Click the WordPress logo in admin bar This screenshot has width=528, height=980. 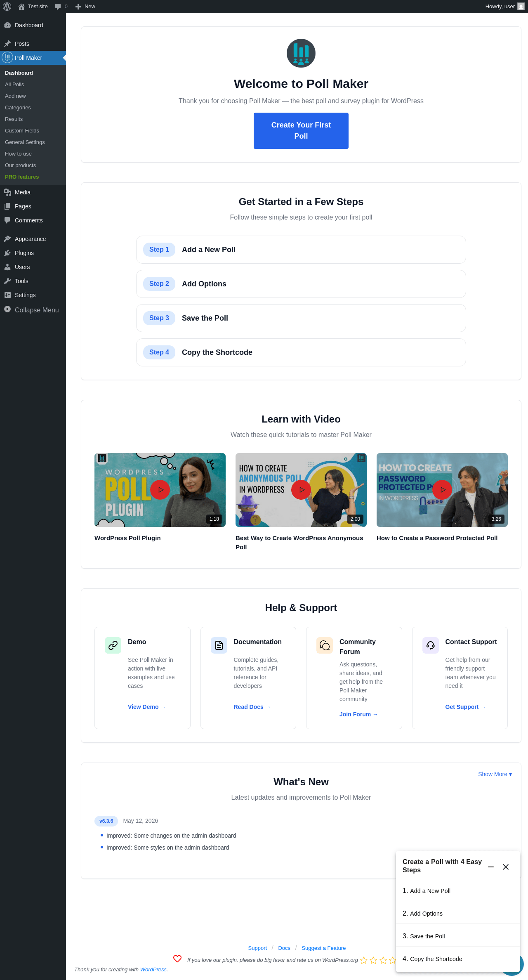pyautogui.click(x=7, y=7)
